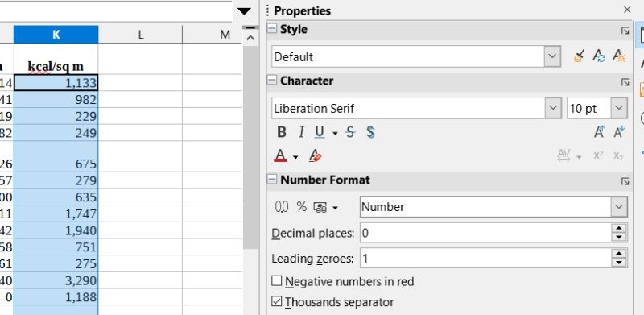Open Properties panel grip menu
Viewport: 644px width, 315px height.
(x=267, y=10)
